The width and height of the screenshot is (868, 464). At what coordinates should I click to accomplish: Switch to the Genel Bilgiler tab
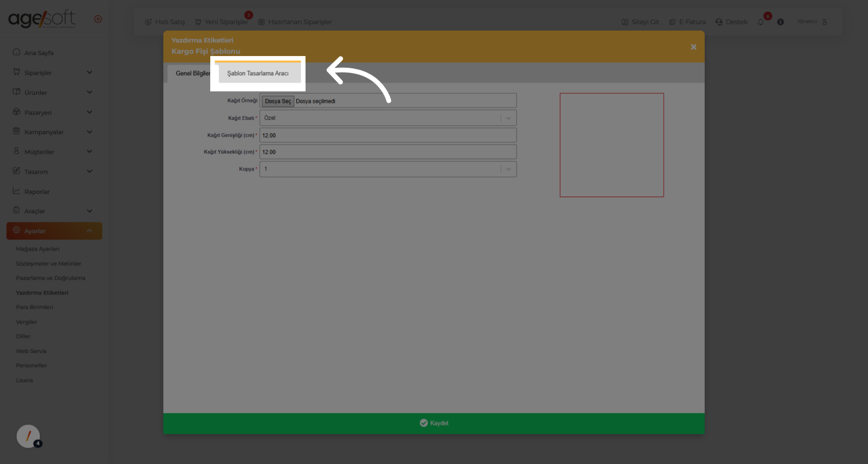point(193,73)
